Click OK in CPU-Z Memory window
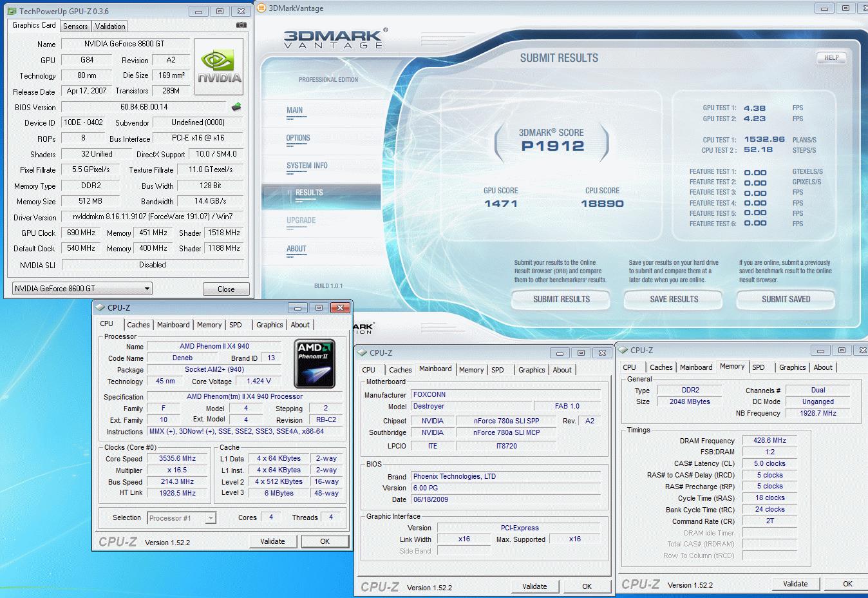 click(847, 584)
